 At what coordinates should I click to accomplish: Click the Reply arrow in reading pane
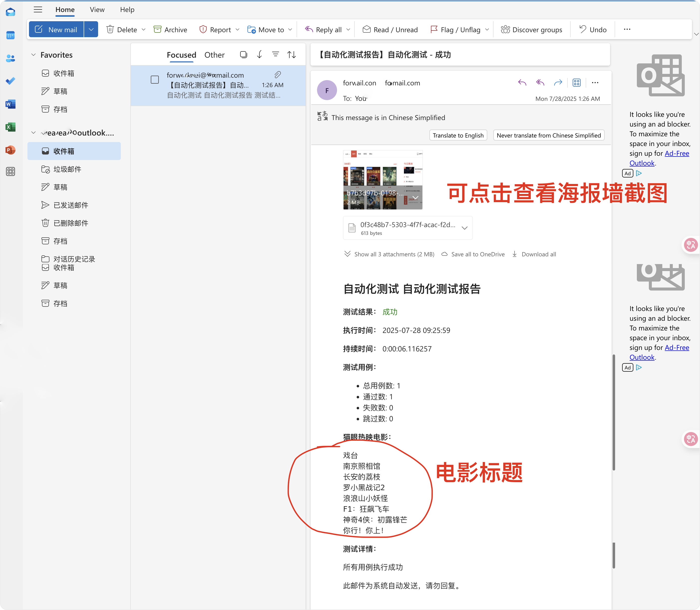[522, 82]
